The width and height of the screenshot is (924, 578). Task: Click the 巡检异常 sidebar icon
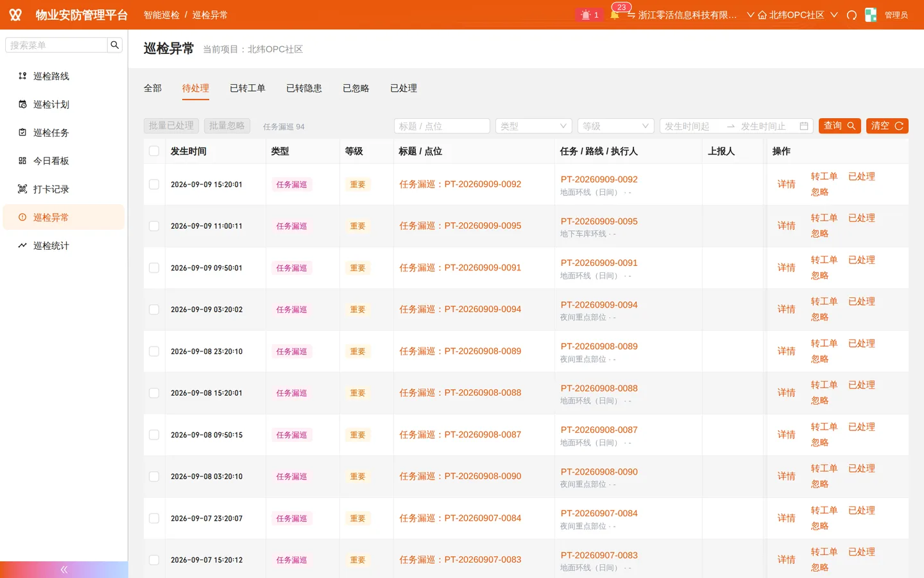tap(22, 217)
